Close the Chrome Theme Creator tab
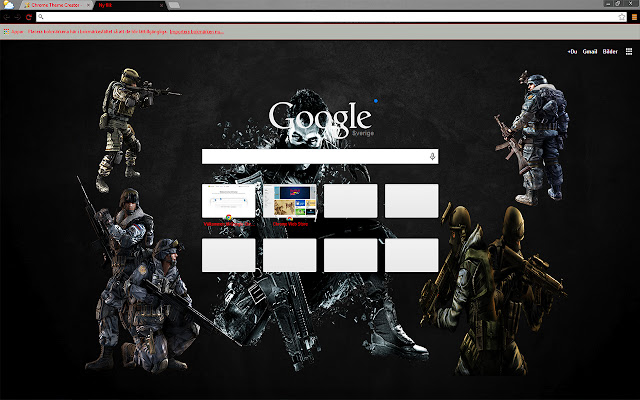Screen dimensions: 640x400 tap(88, 5)
